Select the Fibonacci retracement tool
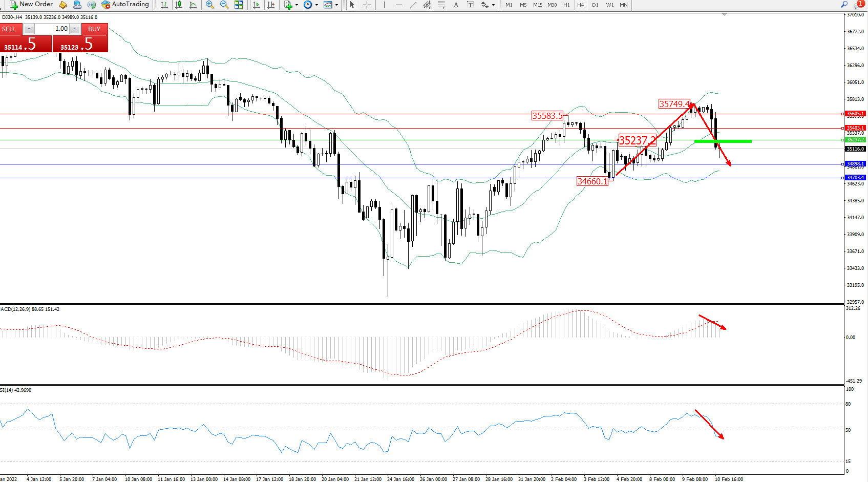Image resolution: width=868 pixels, height=482 pixels. (441, 5)
